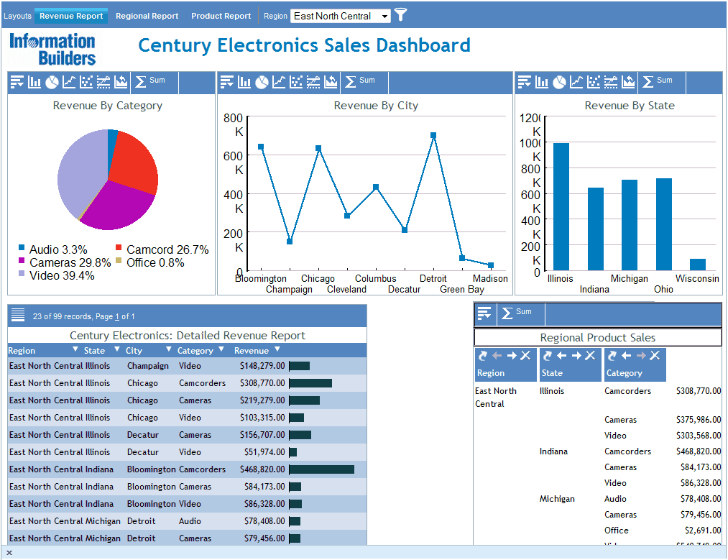Switch to the Regional Report tab
This screenshot has width=728, height=560.
click(147, 16)
